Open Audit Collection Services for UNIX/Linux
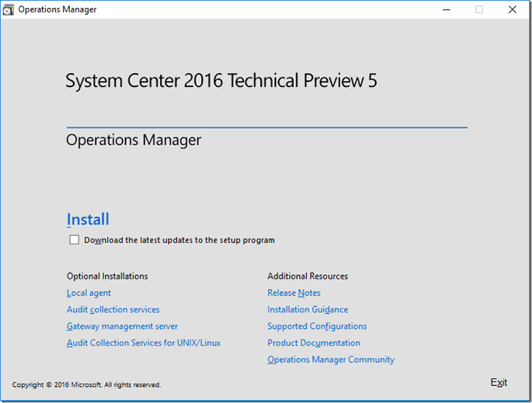The width and height of the screenshot is (532, 403). (x=144, y=342)
